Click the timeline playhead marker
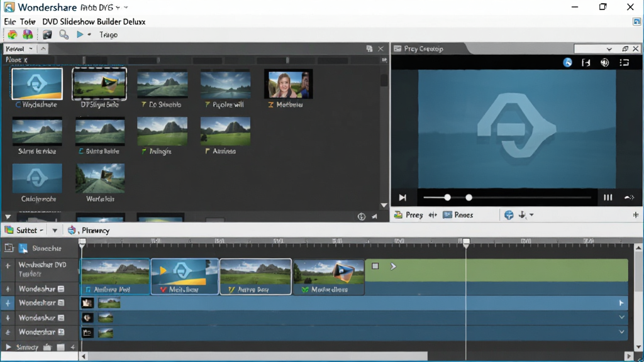This screenshot has width=644, height=362. (x=466, y=242)
